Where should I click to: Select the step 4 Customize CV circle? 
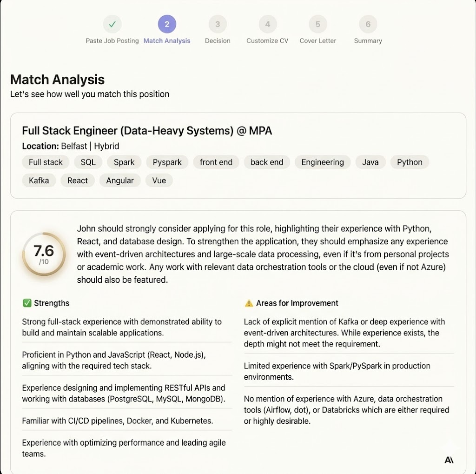click(x=267, y=23)
